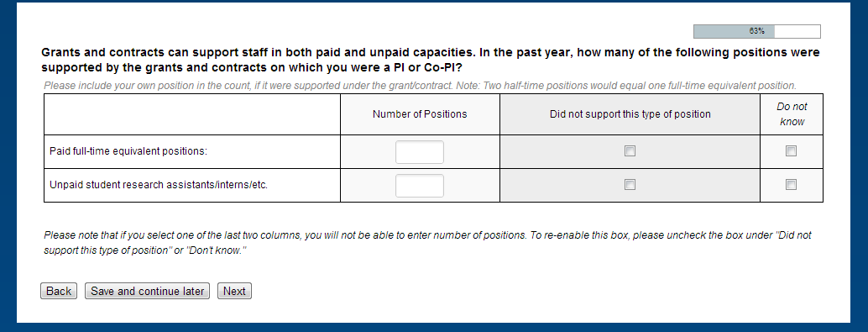This screenshot has width=868, height=332.
Task: Click the unfilled part of the progress bar
Action: (x=797, y=32)
